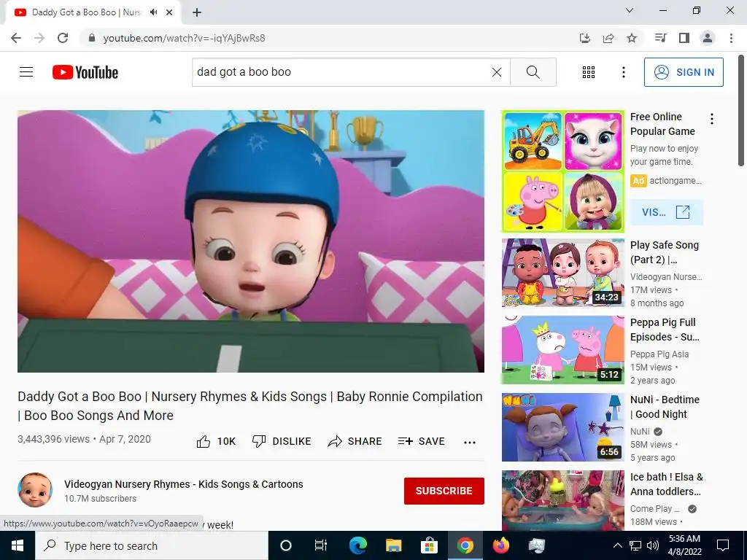Open Chrome media controls icon
The image size is (747, 560).
pyautogui.click(x=660, y=38)
